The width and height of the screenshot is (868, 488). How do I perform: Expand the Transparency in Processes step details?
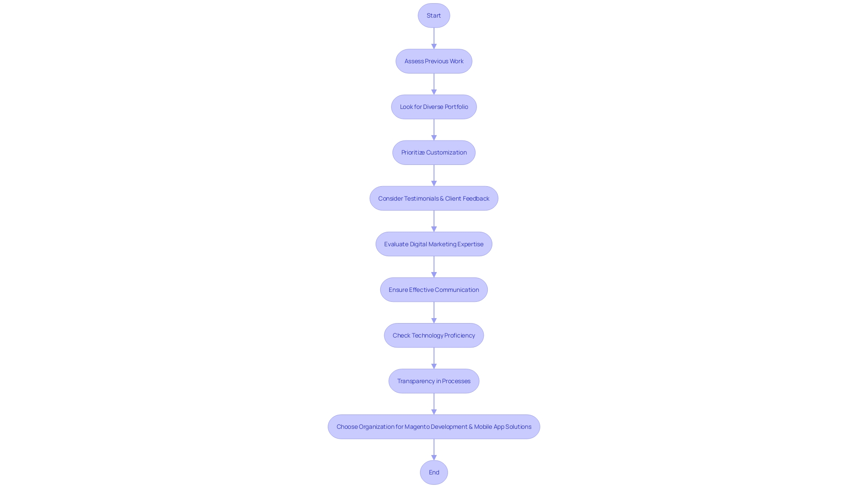pos(434,381)
